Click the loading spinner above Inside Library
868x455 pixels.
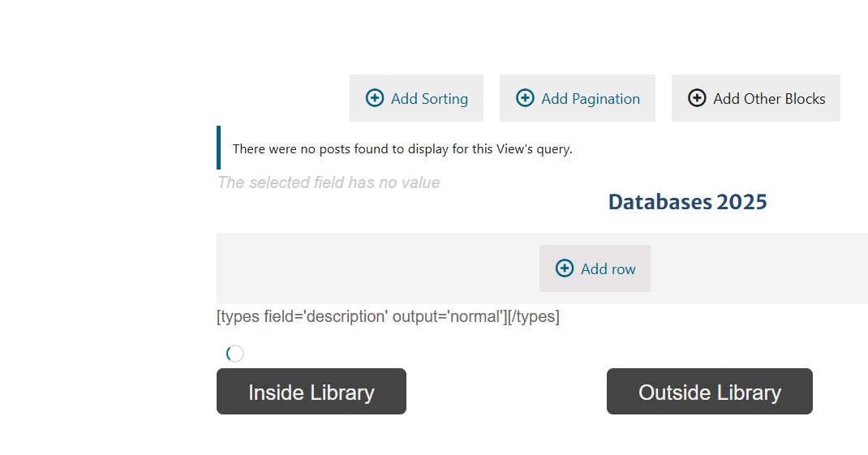coord(234,353)
